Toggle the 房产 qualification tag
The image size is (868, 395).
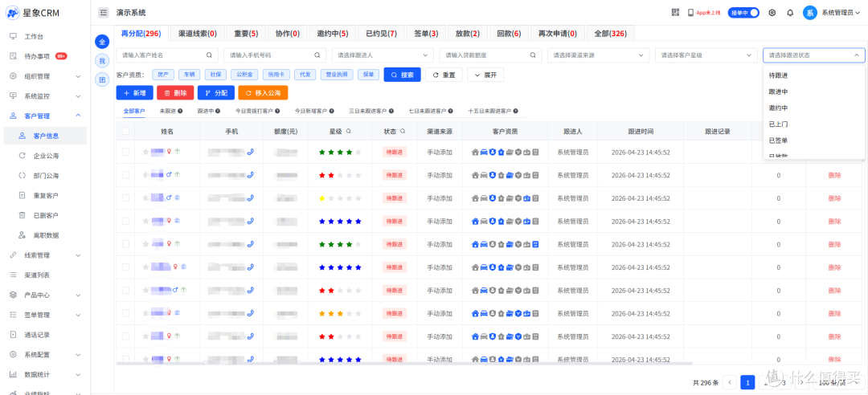[x=162, y=74]
